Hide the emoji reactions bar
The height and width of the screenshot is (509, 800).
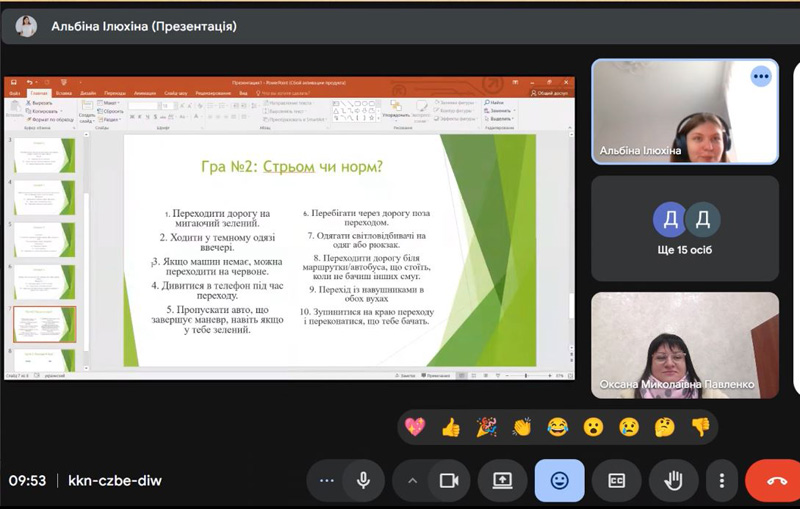[x=560, y=481]
